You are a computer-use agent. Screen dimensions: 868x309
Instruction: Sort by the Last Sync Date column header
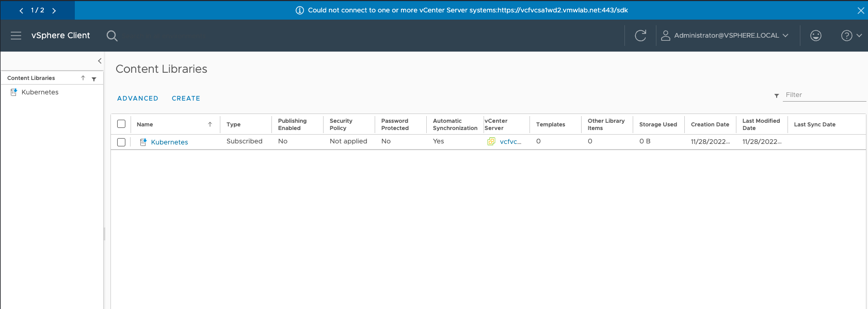tap(814, 124)
